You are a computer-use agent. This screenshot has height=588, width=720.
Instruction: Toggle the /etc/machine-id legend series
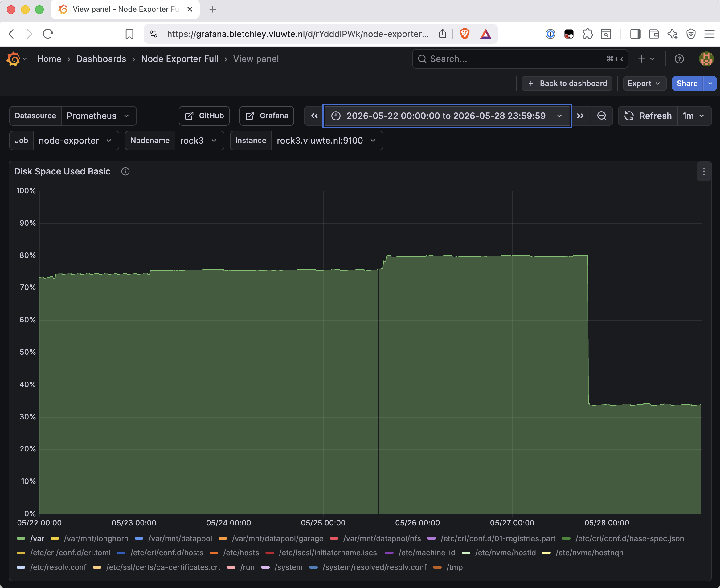pos(427,553)
